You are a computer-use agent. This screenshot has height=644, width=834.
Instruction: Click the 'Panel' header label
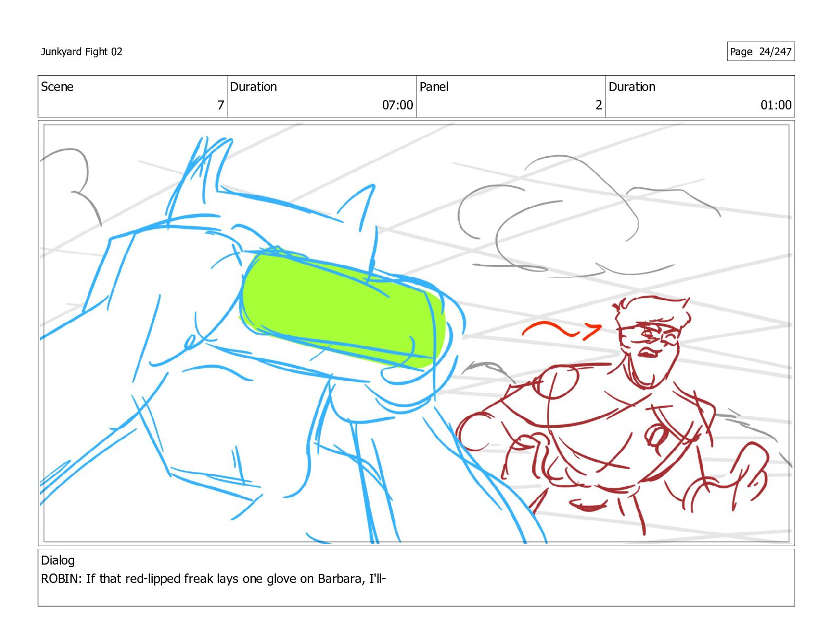coord(434,87)
